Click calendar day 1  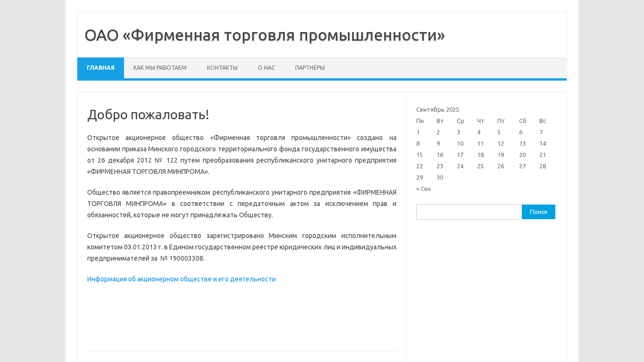[418, 132]
